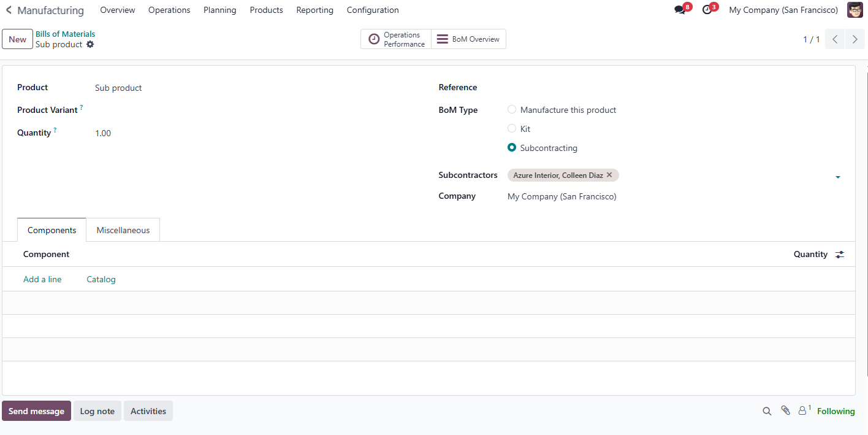Switch company My Company (San Francisco)
Viewport: 868px width, 435px height.
click(x=783, y=10)
